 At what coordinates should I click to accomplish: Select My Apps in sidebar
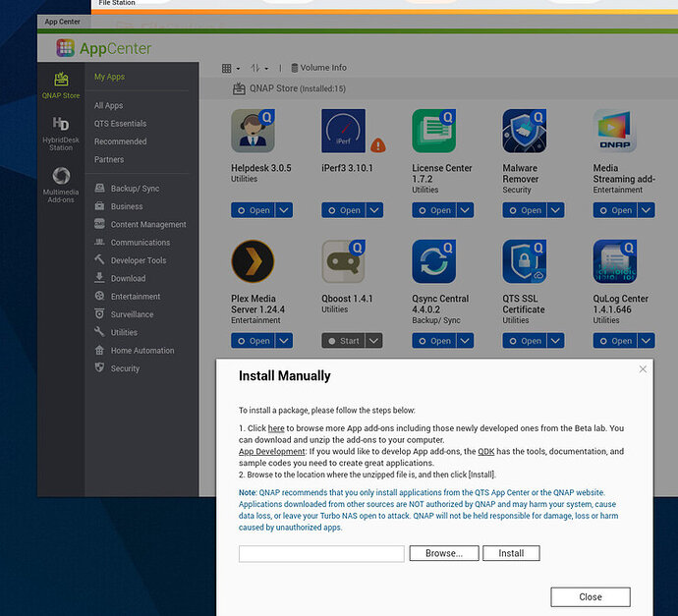tap(109, 77)
